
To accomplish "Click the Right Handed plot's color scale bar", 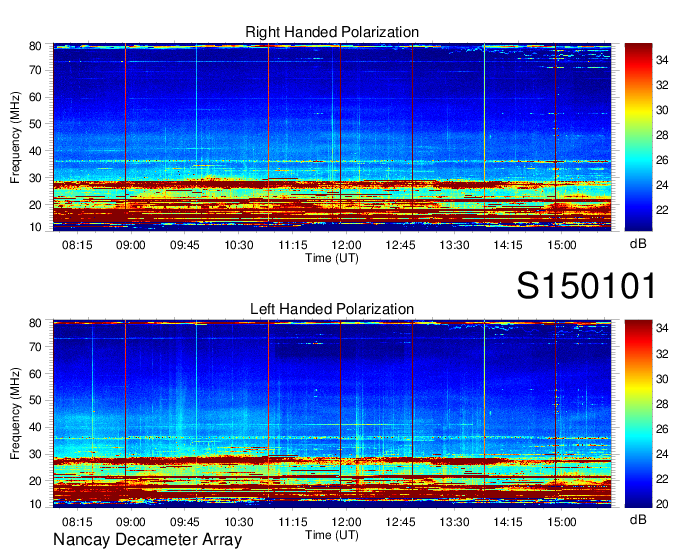I will 638,137.
